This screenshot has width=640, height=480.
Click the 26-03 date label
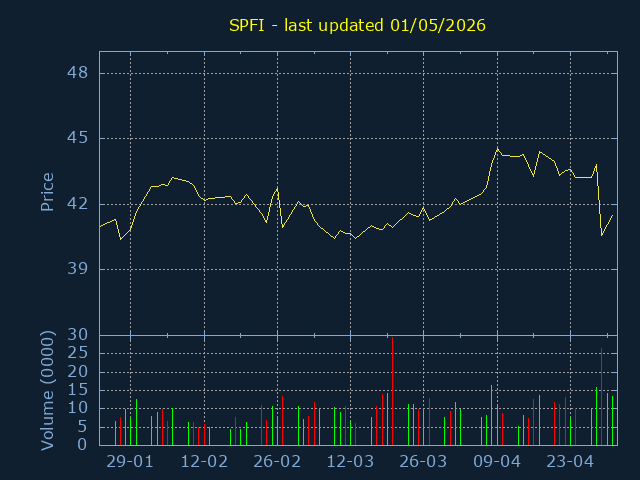pos(423,462)
